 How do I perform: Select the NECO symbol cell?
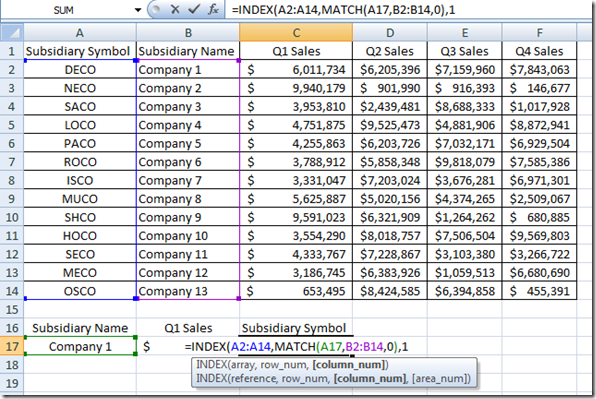tap(80, 88)
